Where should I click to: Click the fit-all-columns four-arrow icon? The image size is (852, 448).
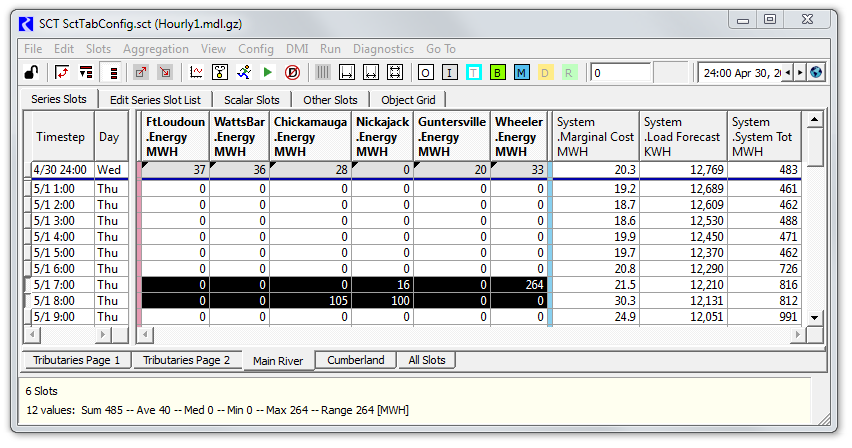pyautogui.click(x=395, y=72)
